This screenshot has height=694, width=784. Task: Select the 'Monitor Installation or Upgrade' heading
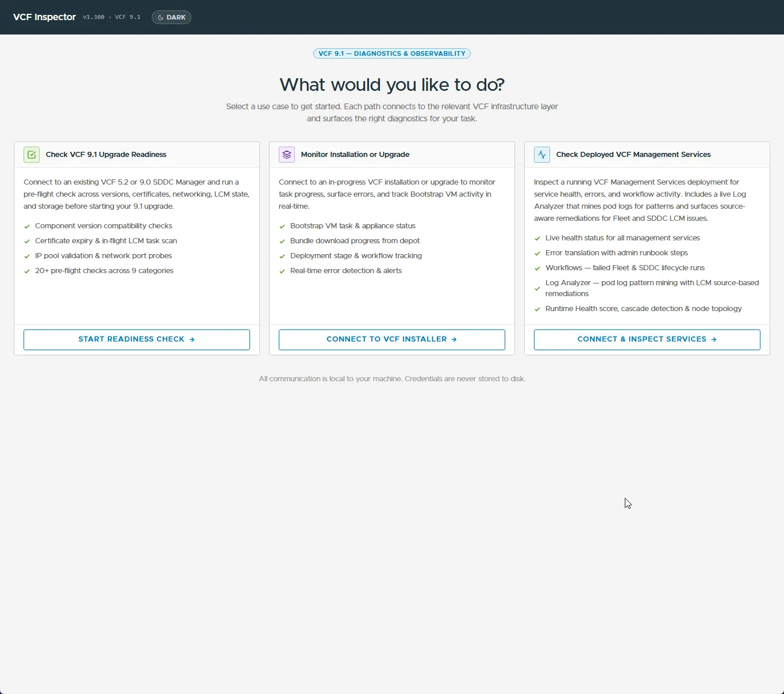click(x=355, y=155)
